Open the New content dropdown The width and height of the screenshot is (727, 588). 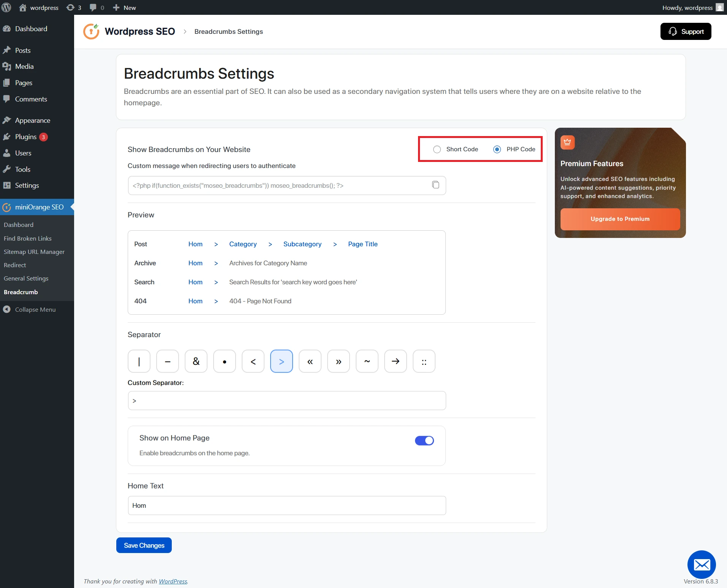(x=124, y=7)
